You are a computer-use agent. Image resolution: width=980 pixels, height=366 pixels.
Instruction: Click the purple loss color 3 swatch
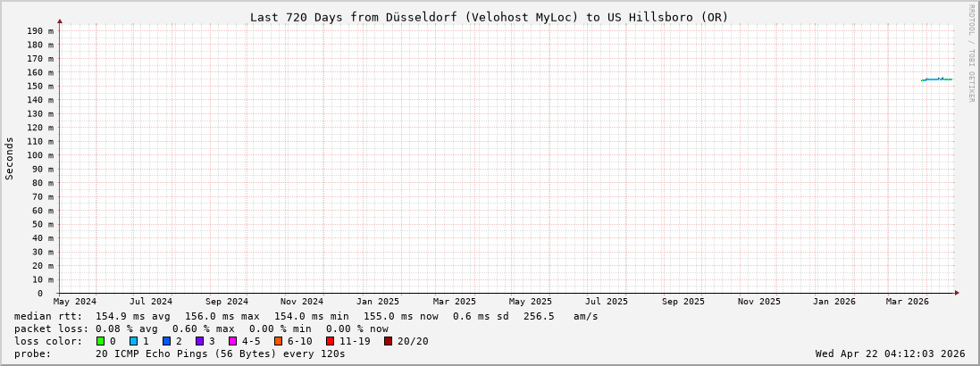click(x=199, y=341)
